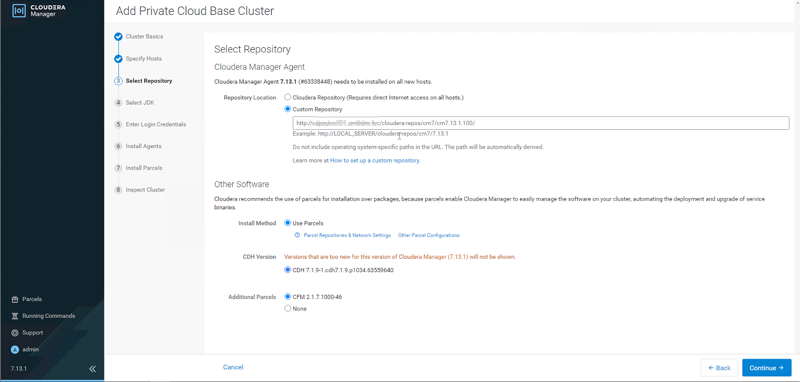Open Parcels from the sidebar icon
This screenshot has width=800, height=382.
click(15, 299)
